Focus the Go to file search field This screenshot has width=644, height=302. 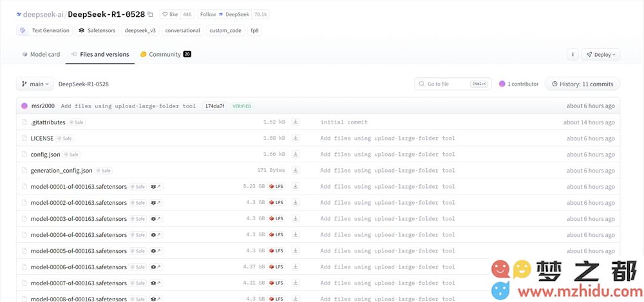click(x=453, y=84)
